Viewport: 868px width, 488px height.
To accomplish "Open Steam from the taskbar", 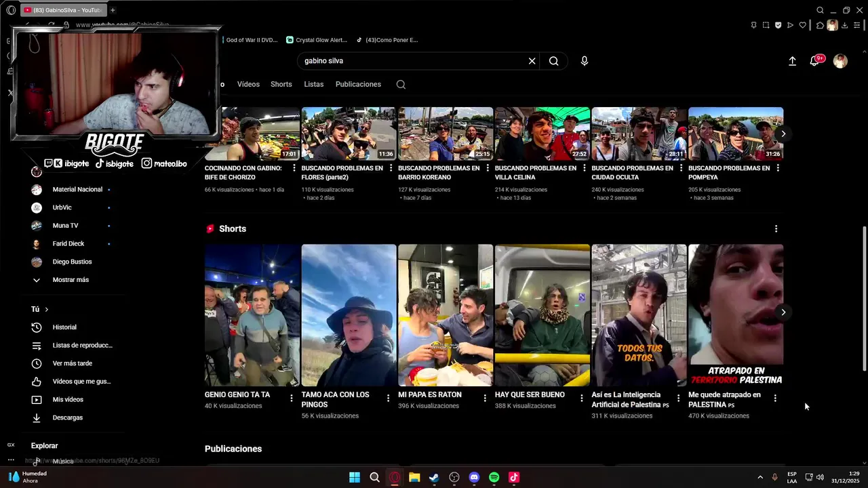I will (x=434, y=478).
